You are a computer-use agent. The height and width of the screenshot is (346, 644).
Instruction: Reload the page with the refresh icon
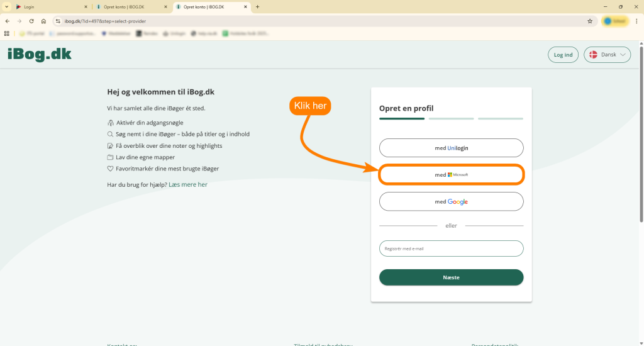click(x=31, y=21)
